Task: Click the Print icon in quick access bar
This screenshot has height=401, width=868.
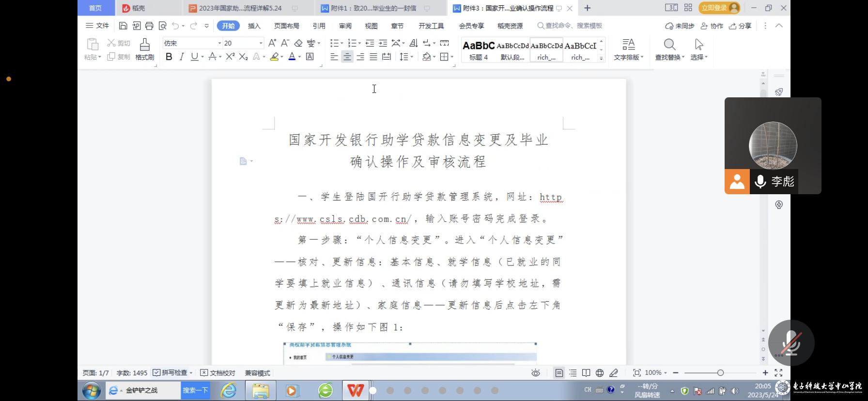Action: (x=149, y=26)
